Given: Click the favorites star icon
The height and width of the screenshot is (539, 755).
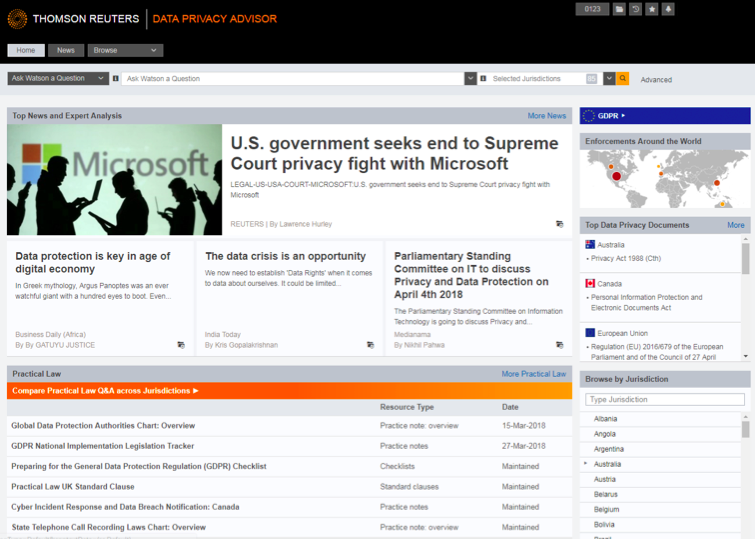Looking at the screenshot, I should (x=652, y=9).
